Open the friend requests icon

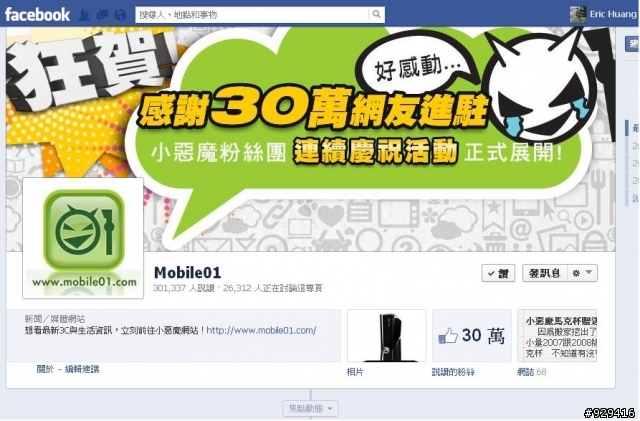coord(84,15)
